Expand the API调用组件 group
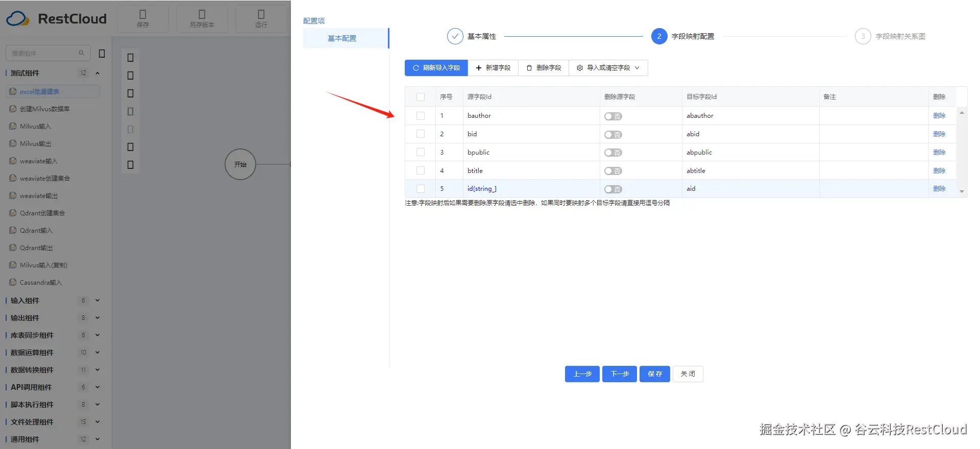This screenshot has width=980, height=449. tap(97, 387)
